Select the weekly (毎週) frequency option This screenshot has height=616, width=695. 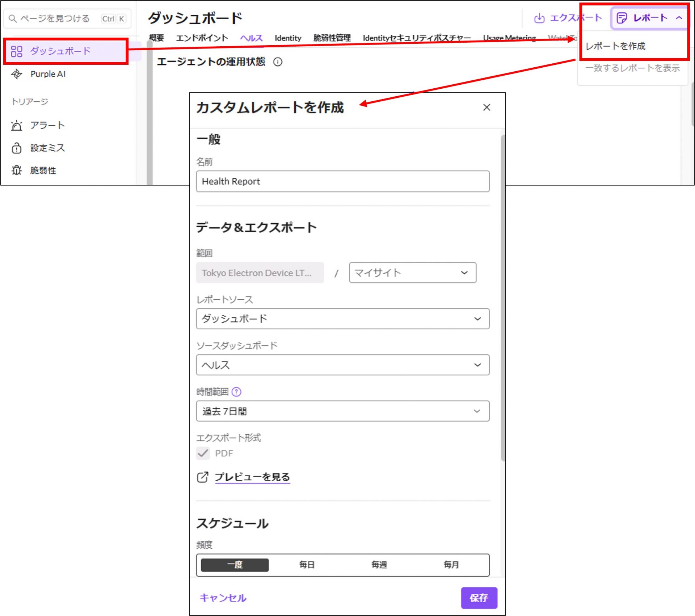tap(379, 565)
